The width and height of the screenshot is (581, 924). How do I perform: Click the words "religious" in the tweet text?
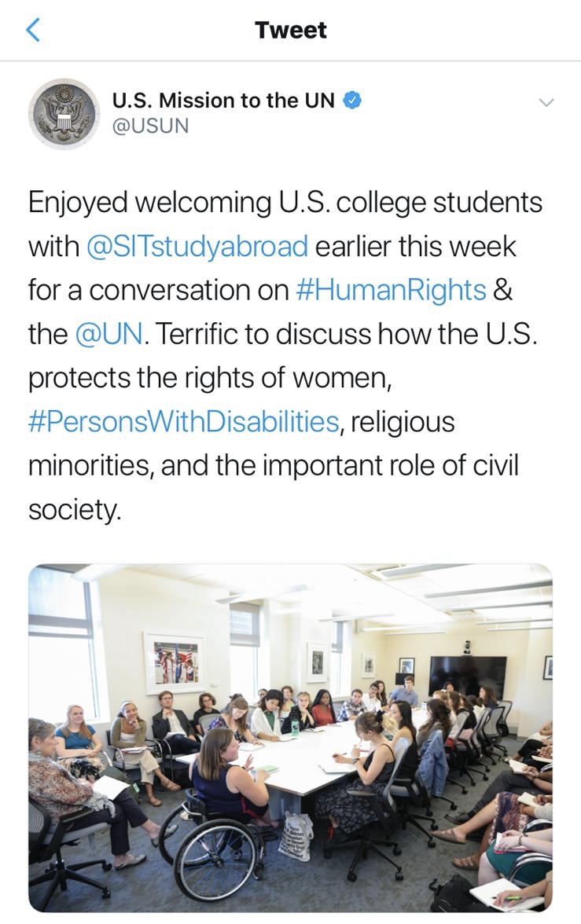[x=403, y=422]
